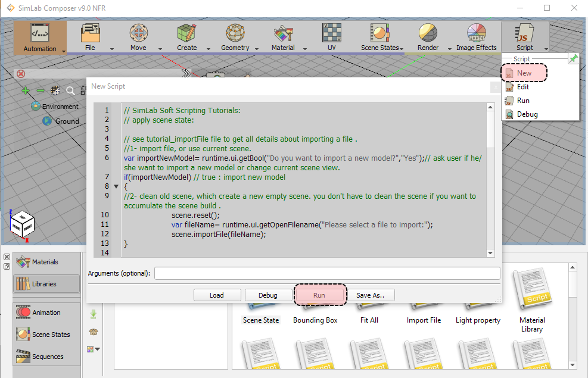Click the Save As.. button
This screenshot has width=588, height=378.
370,295
